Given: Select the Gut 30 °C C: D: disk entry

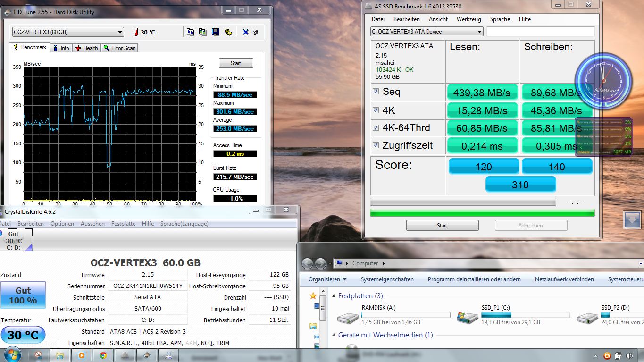Looking at the screenshot, I should [x=16, y=240].
